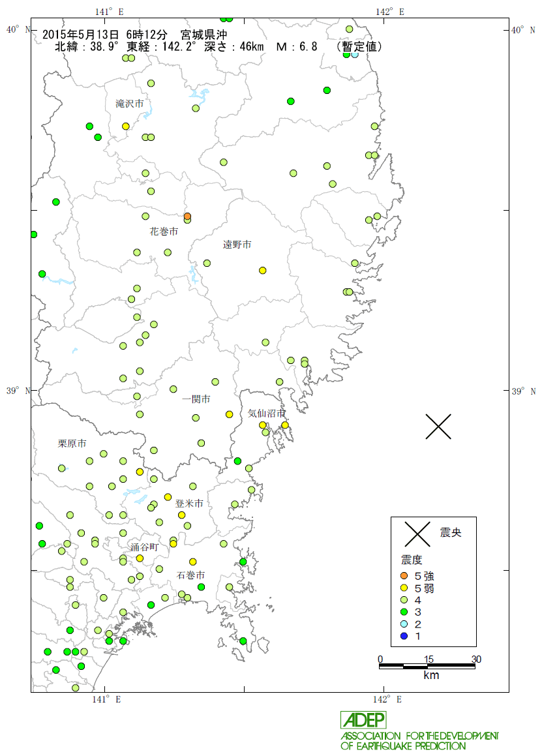Screen dimensions: 542x756
Task: Select the yellow station dot in 遠野市
Action: (x=263, y=271)
